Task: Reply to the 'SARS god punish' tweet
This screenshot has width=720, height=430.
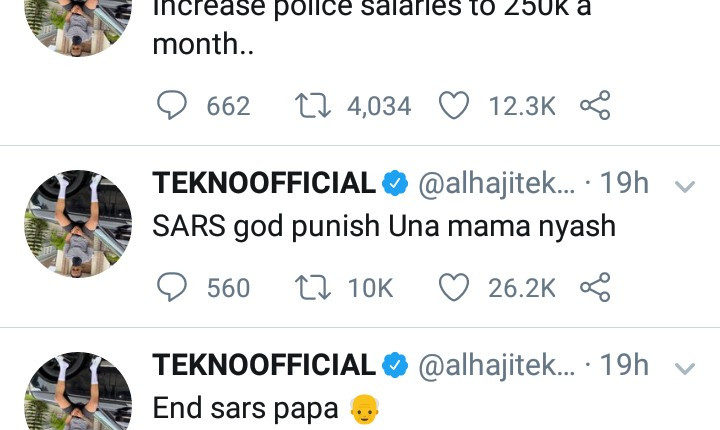Action: [173, 288]
